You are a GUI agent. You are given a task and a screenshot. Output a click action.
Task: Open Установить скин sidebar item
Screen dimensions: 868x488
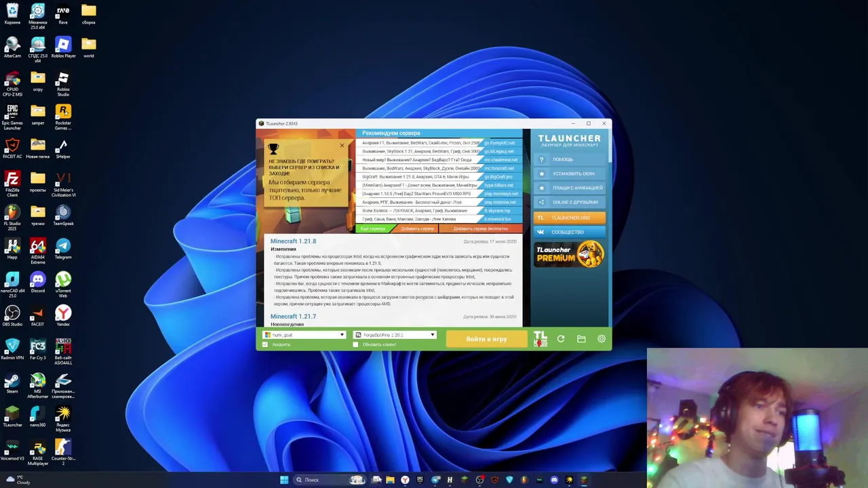coord(570,174)
